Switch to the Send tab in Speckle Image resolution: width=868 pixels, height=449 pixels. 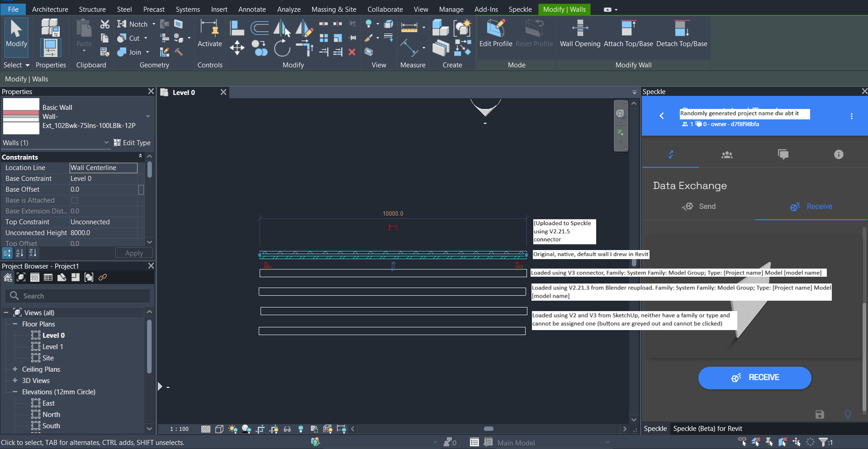point(698,207)
